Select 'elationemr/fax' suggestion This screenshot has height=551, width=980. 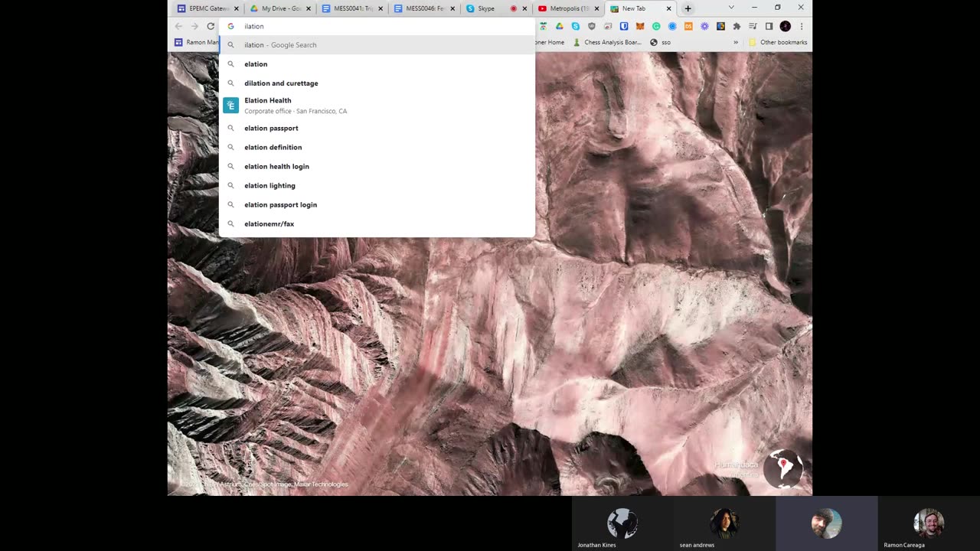[377, 223]
